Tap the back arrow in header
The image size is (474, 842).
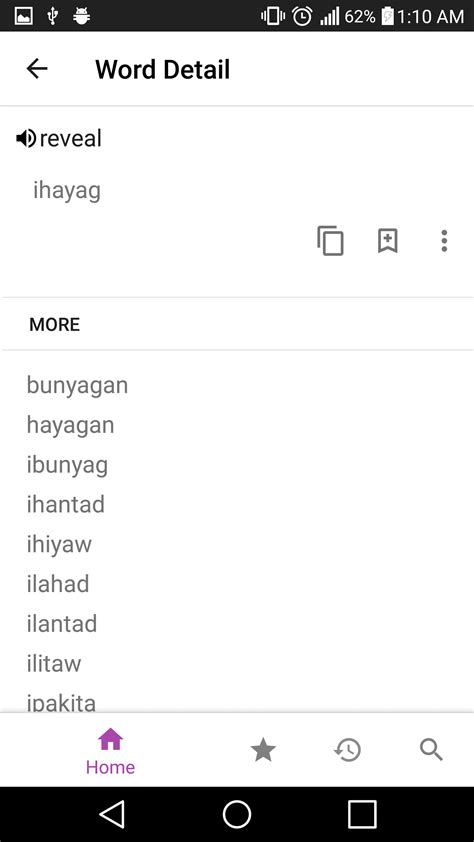(x=37, y=69)
